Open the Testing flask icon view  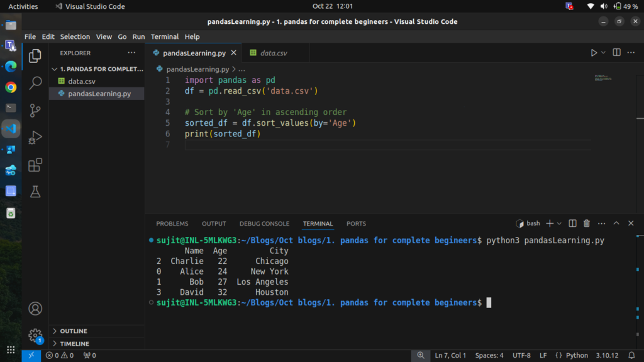pyautogui.click(x=35, y=192)
